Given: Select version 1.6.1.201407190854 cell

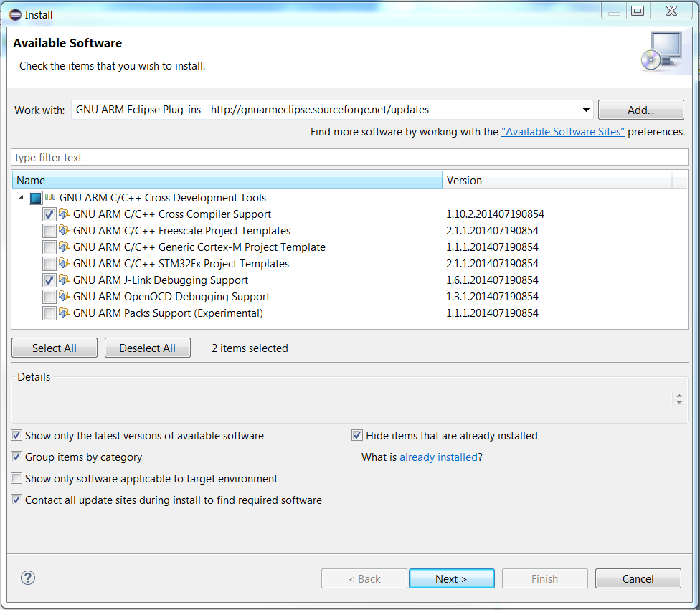Looking at the screenshot, I should [x=493, y=280].
